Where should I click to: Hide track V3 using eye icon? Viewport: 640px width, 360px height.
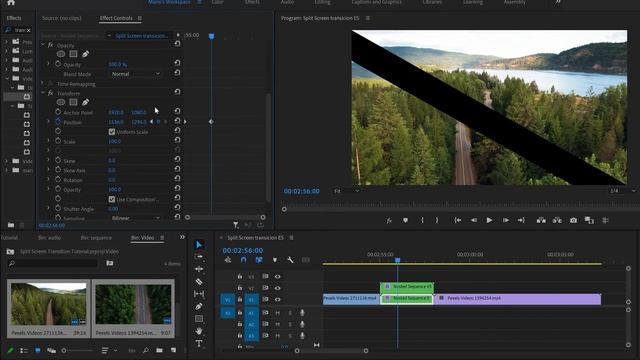278,277
